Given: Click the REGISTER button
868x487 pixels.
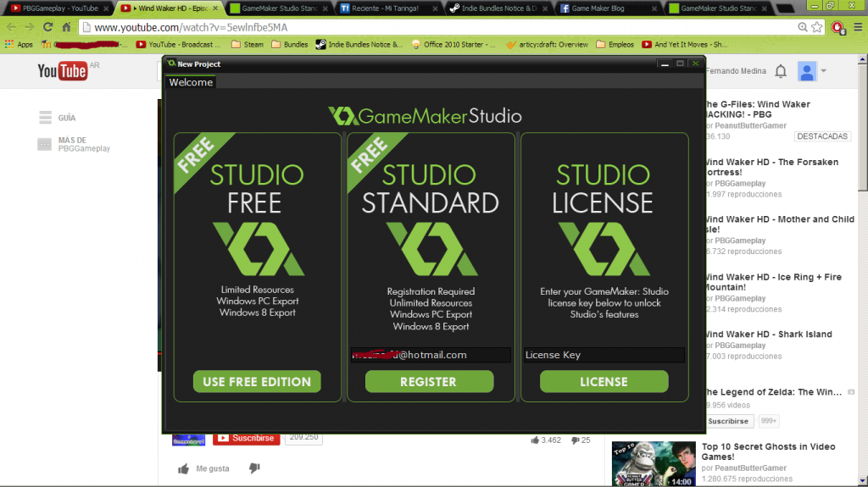Looking at the screenshot, I should pyautogui.click(x=429, y=381).
